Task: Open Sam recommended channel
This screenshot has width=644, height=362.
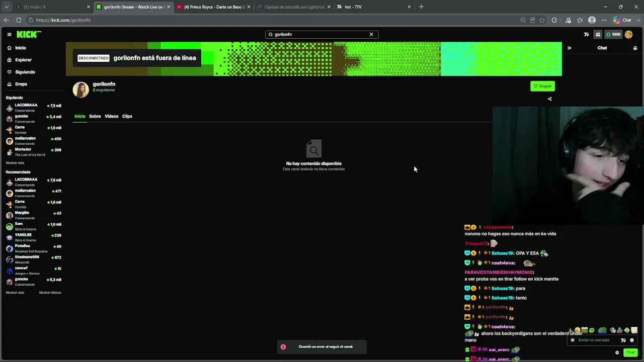Action: pyautogui.click(x=34, y=226)
